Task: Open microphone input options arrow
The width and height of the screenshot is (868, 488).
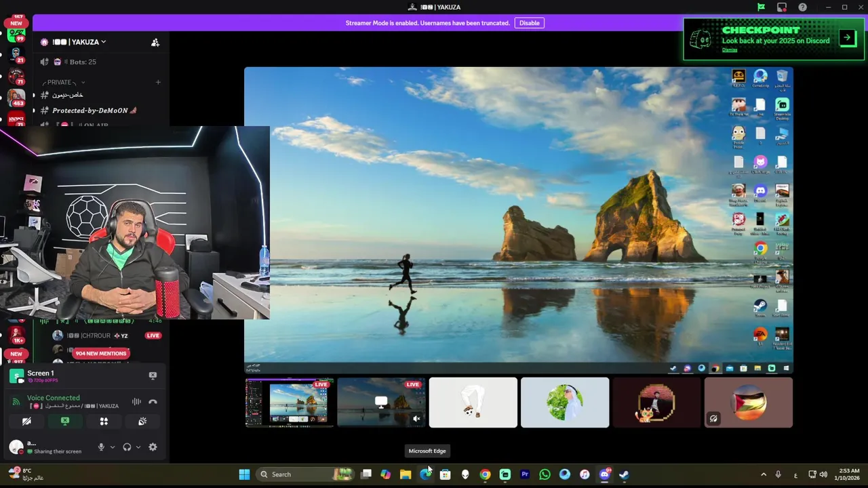Action: coord(113,447)
